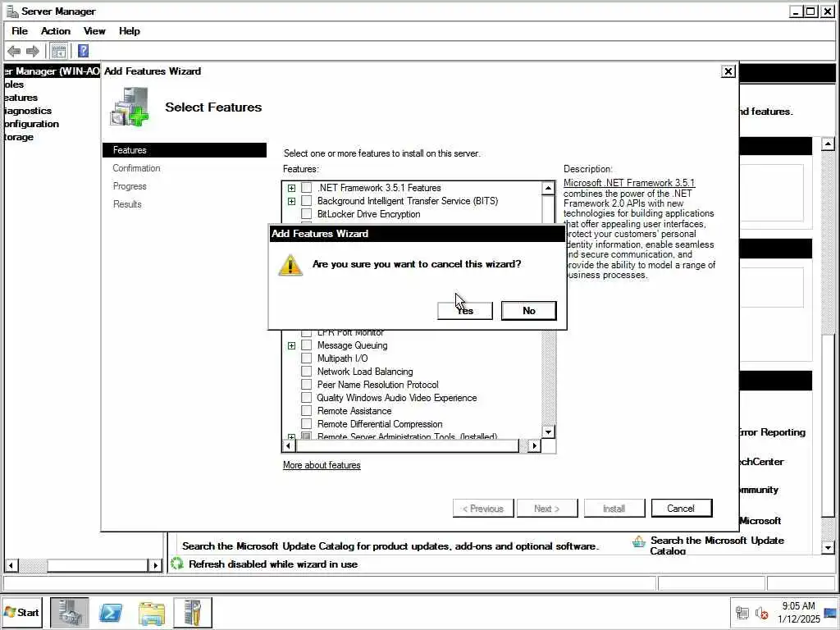Click Server Manager taskbar icon
The height and width of the screenshot is (630, 840).
(x=70, y=612)
